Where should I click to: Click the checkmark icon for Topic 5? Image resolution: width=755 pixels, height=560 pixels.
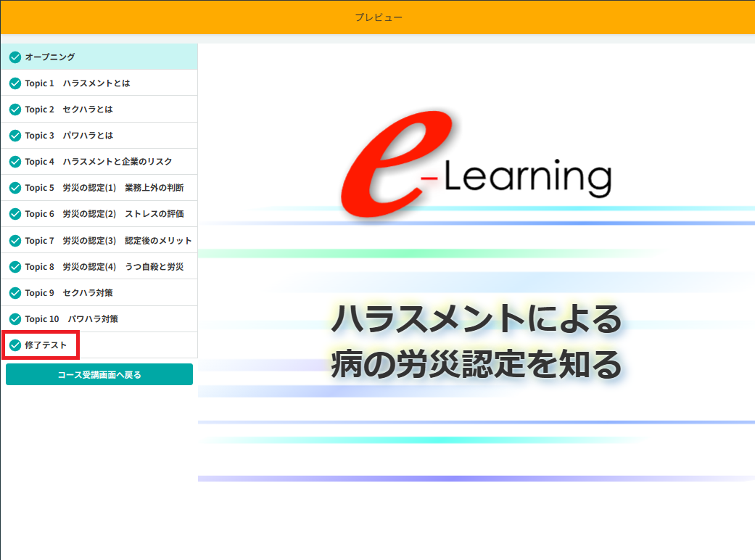[x=15, y=188]
